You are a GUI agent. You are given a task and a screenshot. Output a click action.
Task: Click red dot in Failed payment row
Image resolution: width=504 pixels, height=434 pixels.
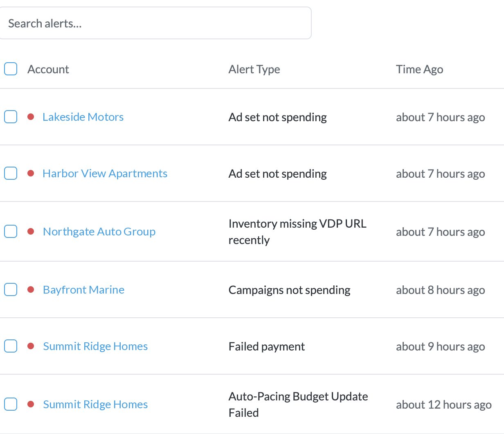point(30,346)
